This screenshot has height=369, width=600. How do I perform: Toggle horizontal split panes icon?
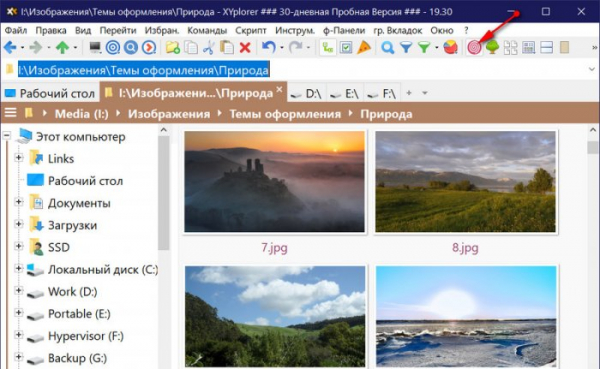tap(546, 47)
